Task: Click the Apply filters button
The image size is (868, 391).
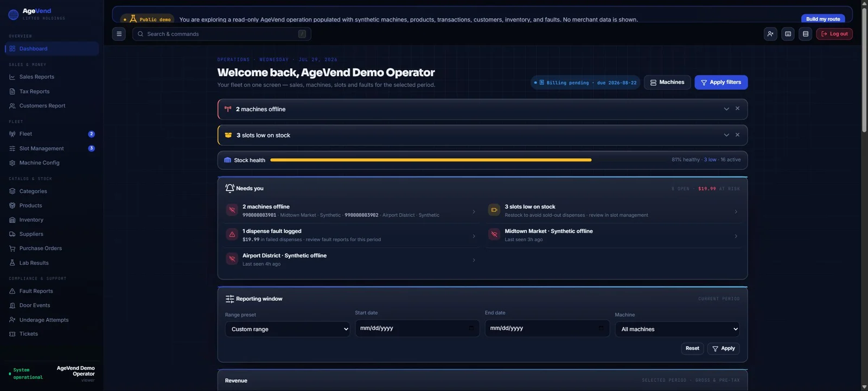Action: pos(721,82)
